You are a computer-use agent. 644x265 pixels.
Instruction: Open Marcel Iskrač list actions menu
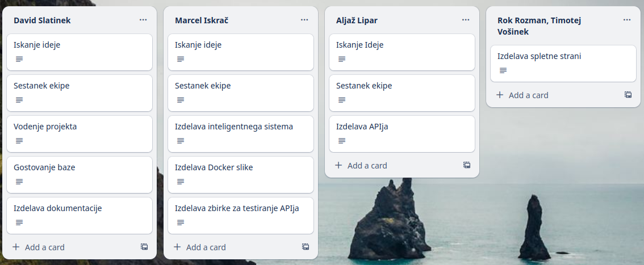point(304,20)
